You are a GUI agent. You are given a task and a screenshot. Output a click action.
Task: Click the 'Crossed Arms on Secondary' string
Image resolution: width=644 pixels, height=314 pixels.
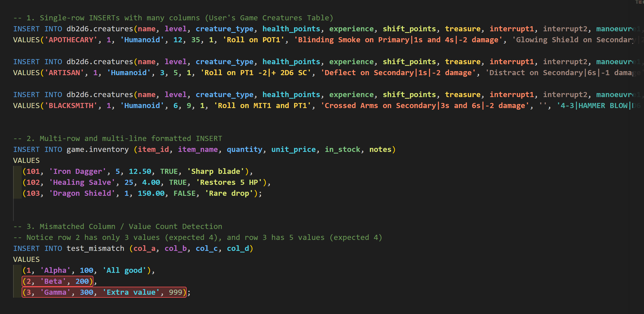(425, 106)
